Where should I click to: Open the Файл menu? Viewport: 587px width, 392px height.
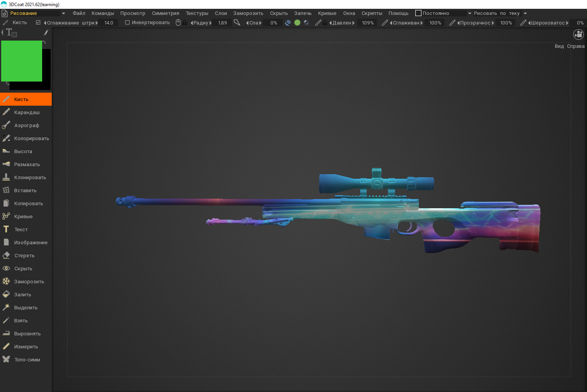coord(79,13)
